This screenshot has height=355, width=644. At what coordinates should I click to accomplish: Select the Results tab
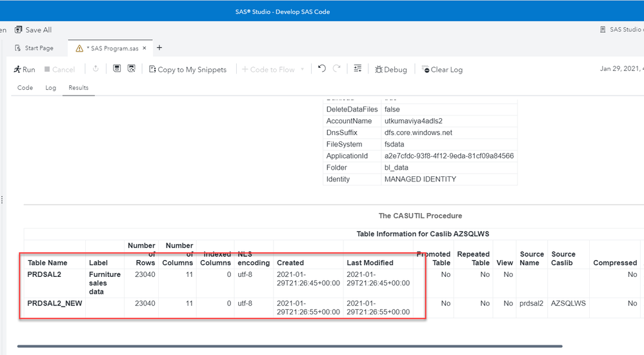point(79,88)
